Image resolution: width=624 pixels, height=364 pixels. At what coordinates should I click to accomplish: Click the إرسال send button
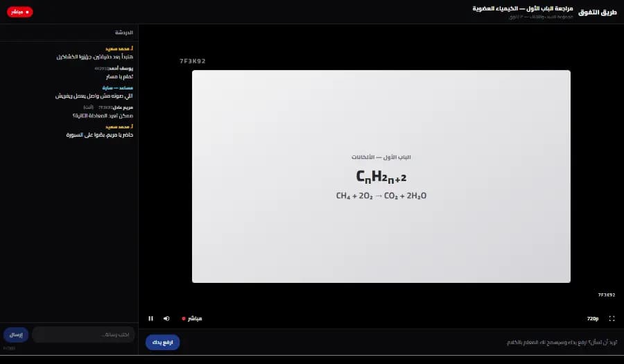click(x=16, y=335)
